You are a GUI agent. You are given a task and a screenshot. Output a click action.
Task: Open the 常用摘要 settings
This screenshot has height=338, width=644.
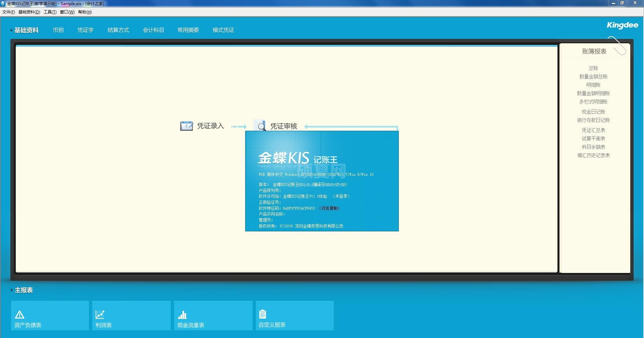click(188, 30)
